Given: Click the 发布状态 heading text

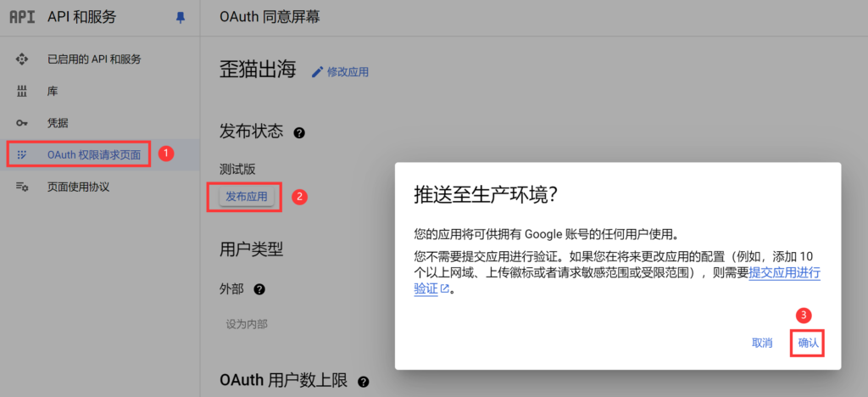Looking at the screenshot, I should (252, 132).
